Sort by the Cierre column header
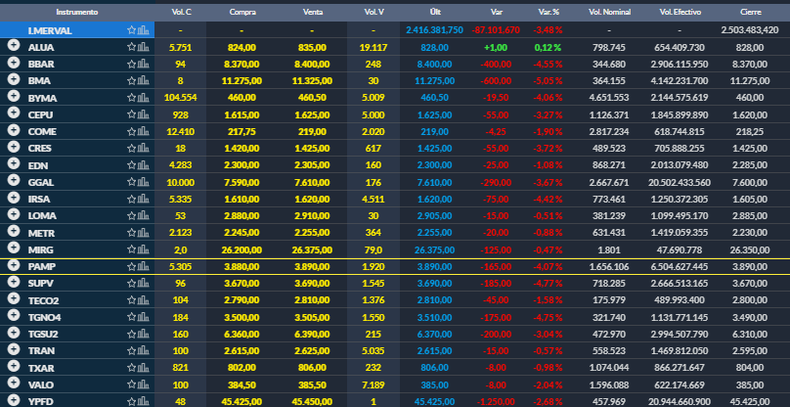 751,12
